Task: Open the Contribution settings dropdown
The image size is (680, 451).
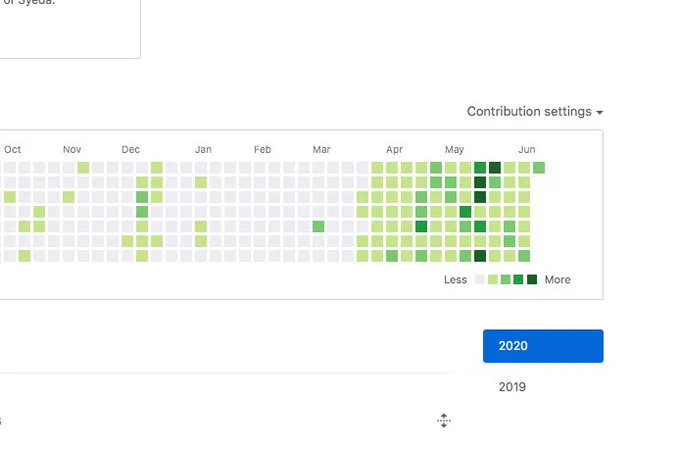Action: point(535,111)
